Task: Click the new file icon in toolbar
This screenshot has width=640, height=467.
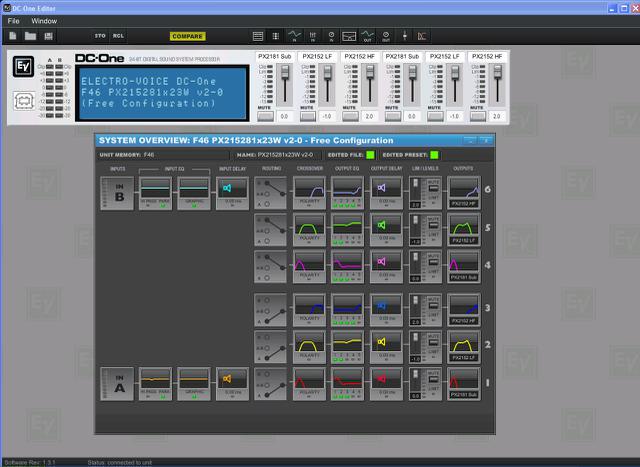Action: pos(13,36)
